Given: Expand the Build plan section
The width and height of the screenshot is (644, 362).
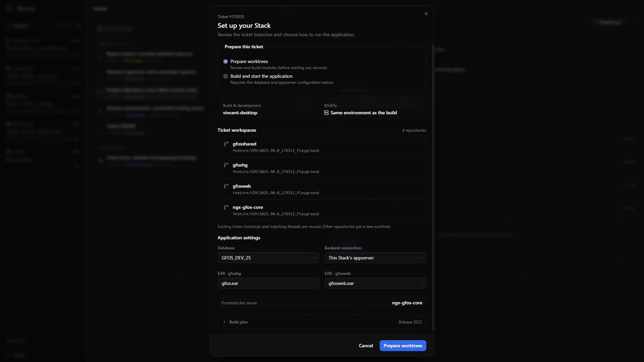Looking at the screenshot, I should pos(322,322).
